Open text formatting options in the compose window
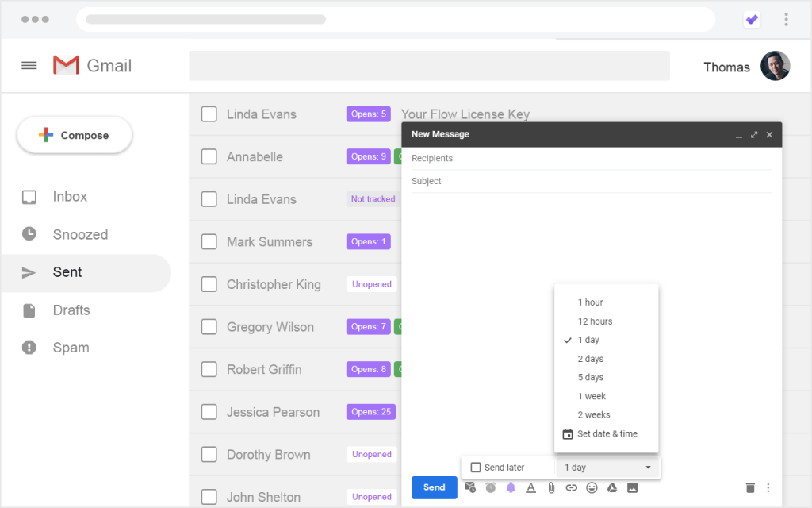This screenshot has width=812, height=508. click(530, 487)
